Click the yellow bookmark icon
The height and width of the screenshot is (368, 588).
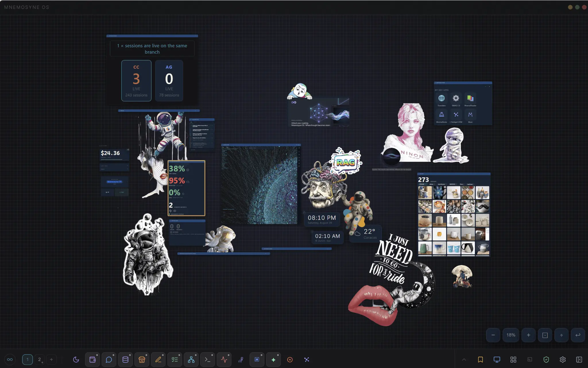tap(480, 359)
